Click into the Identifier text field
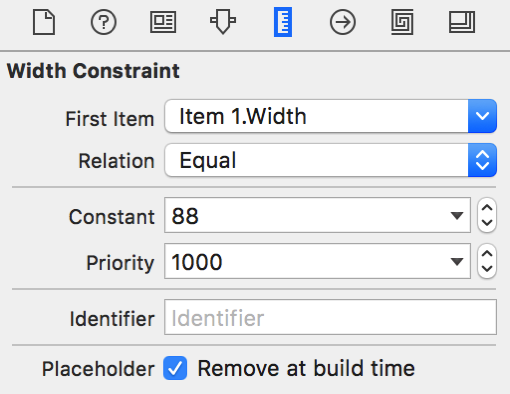The height and width of the screenshot is (394, 510). tap(330, 317)
